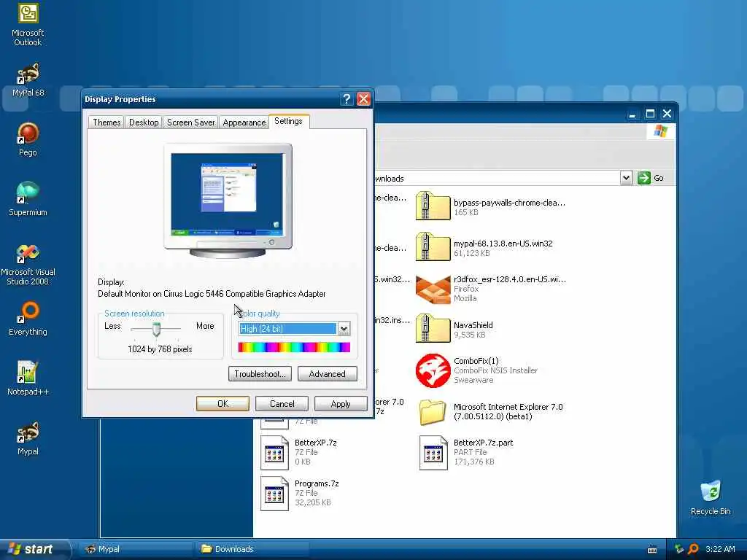747x560 pixels.
Task: Select Microsoft Visual Studio 2008 shortcut
Action: (28, 264)
